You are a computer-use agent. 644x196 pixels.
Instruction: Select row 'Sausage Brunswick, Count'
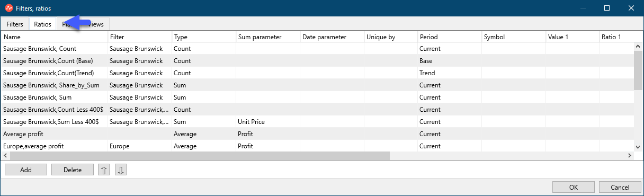318,49
